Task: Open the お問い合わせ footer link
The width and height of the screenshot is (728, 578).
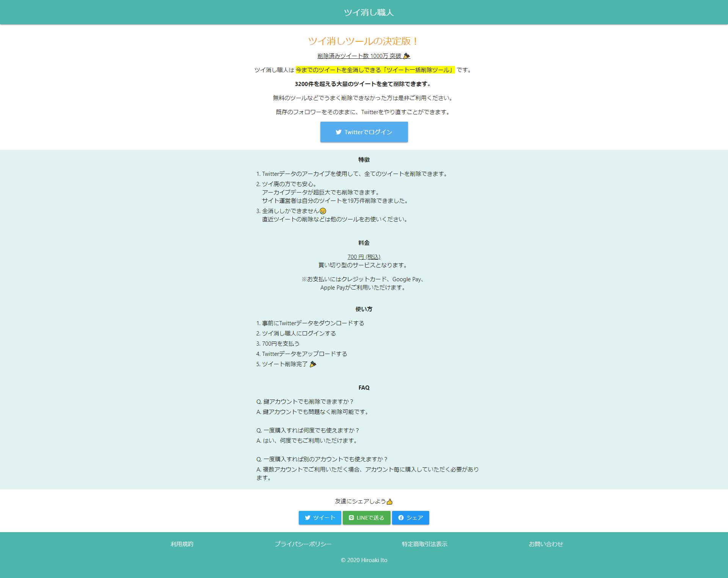Action: 546,544
